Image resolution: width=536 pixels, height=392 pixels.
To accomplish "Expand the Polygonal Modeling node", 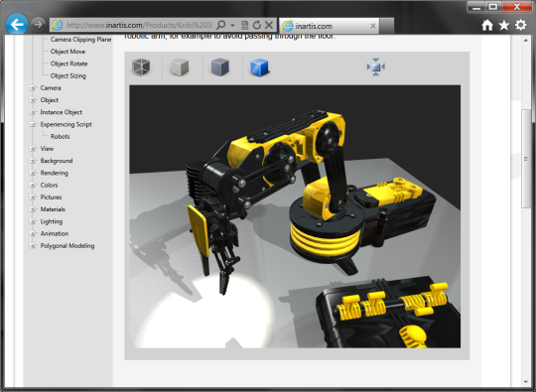I will click(x=32, y=246).
